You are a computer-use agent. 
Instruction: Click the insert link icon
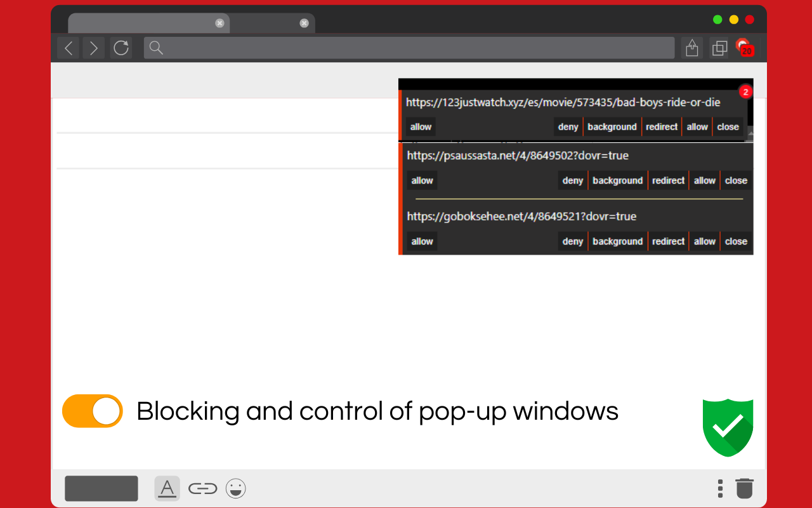[x=202, y=488]
